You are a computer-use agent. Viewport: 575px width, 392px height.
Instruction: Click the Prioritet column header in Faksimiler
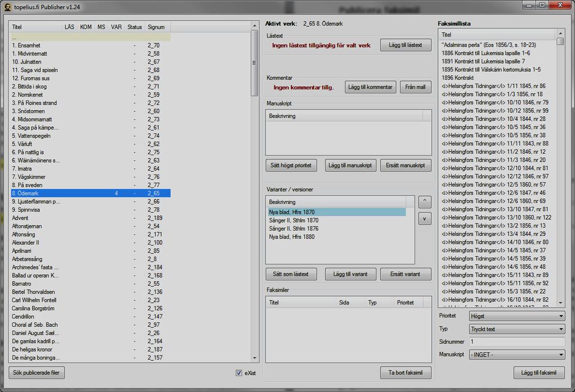(x=409, y=303)
